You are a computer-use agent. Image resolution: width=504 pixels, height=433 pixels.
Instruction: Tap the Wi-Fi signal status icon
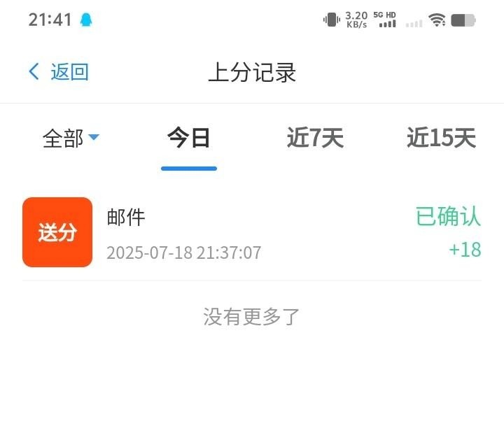point(437,20)
